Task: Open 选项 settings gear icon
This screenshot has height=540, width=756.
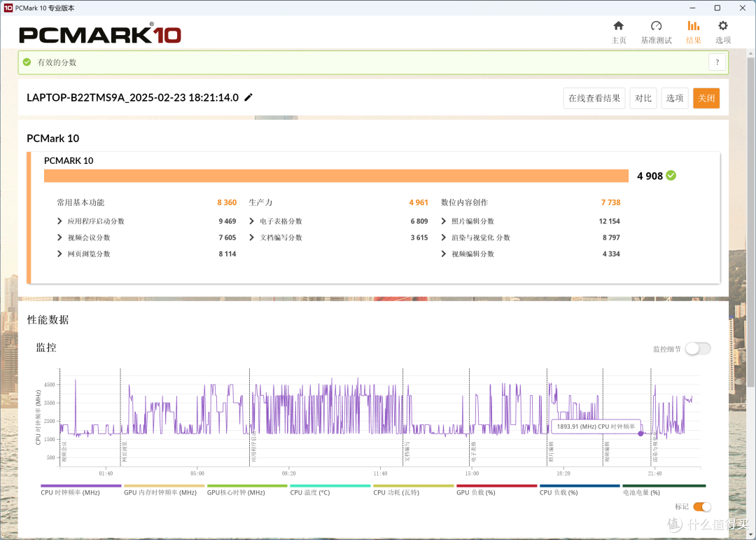Action: (722, 26)
